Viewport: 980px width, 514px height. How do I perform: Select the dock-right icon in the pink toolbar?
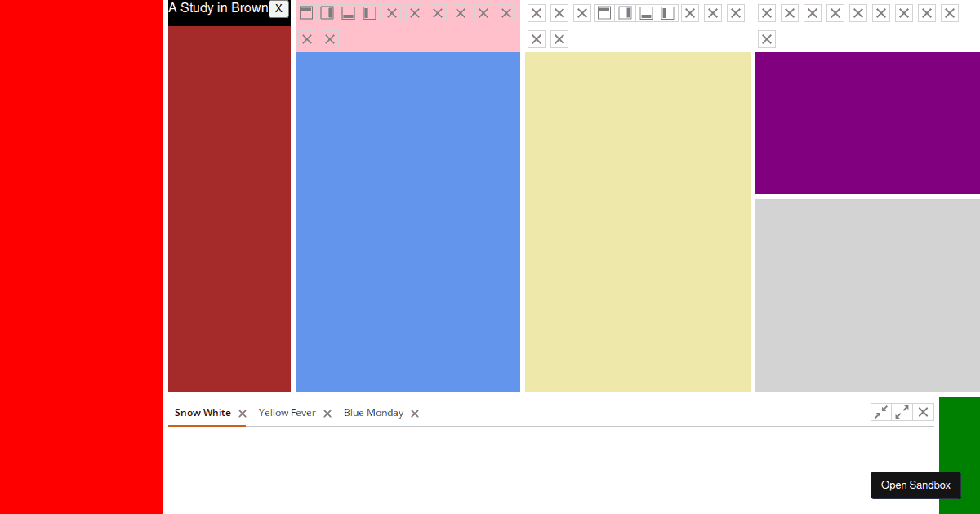(x=327, y=12)
